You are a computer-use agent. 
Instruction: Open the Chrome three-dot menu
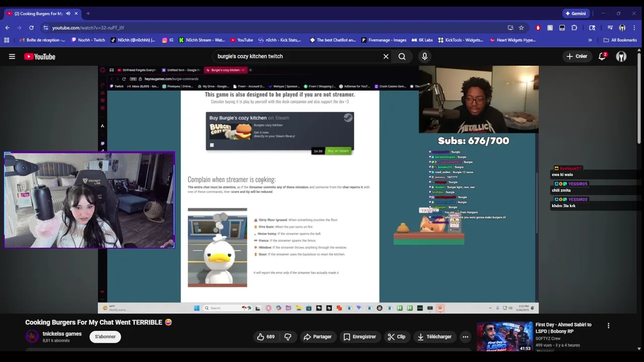click(634, 28)
